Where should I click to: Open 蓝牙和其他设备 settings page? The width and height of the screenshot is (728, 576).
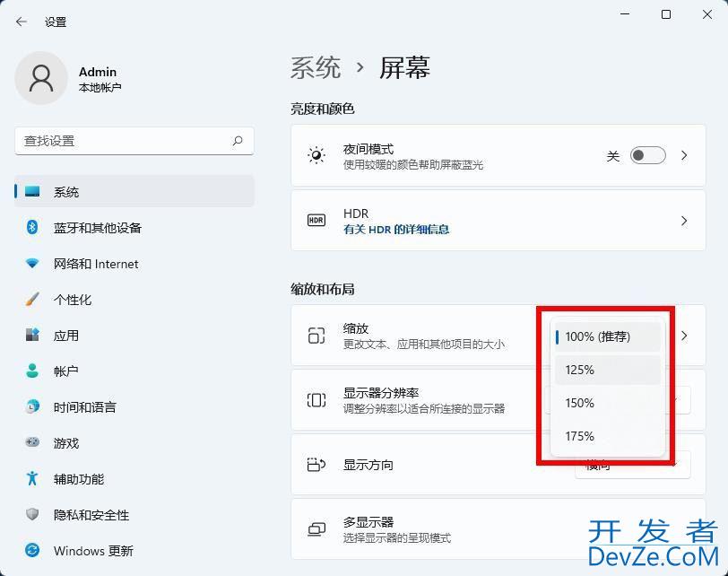[134, 227]
